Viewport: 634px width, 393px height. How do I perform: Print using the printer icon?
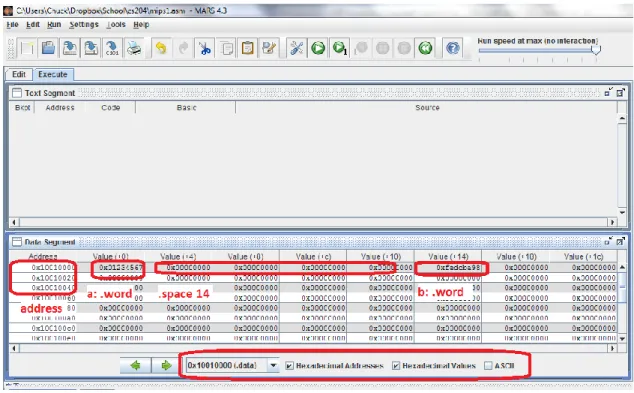tap(133, 49)
